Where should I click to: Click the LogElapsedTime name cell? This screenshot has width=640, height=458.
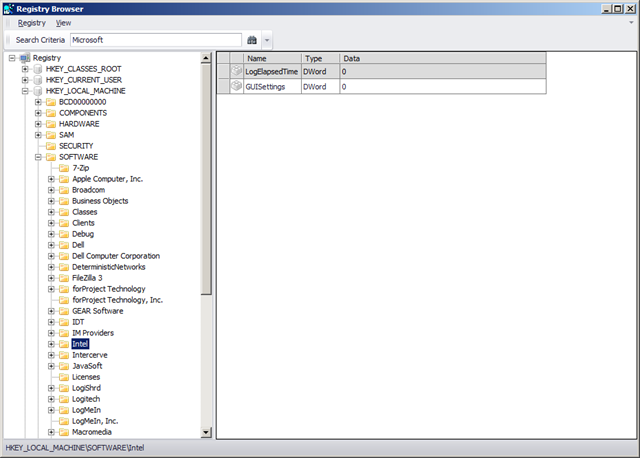[x=272, y=71]
